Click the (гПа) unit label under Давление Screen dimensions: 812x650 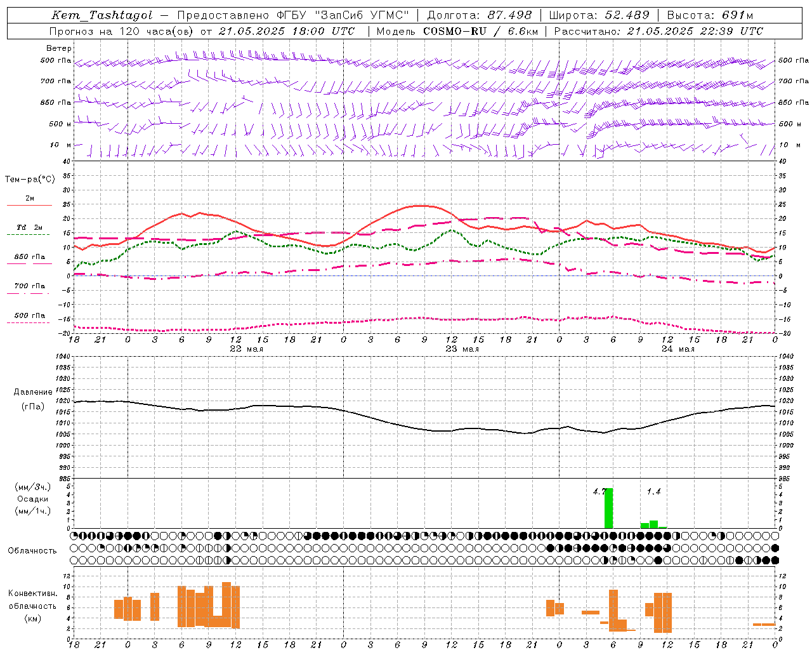click(33, 407)
